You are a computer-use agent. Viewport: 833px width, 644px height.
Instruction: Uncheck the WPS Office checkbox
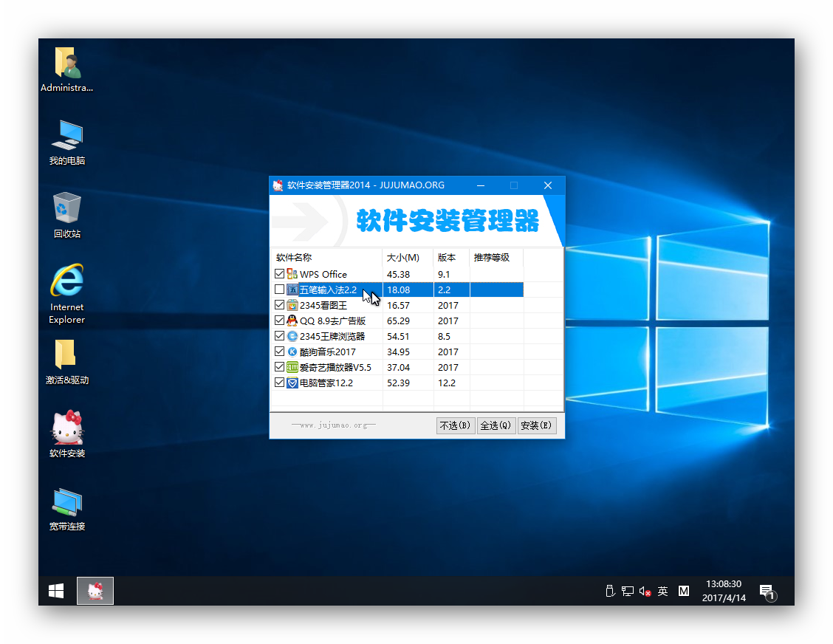[280, 273]
